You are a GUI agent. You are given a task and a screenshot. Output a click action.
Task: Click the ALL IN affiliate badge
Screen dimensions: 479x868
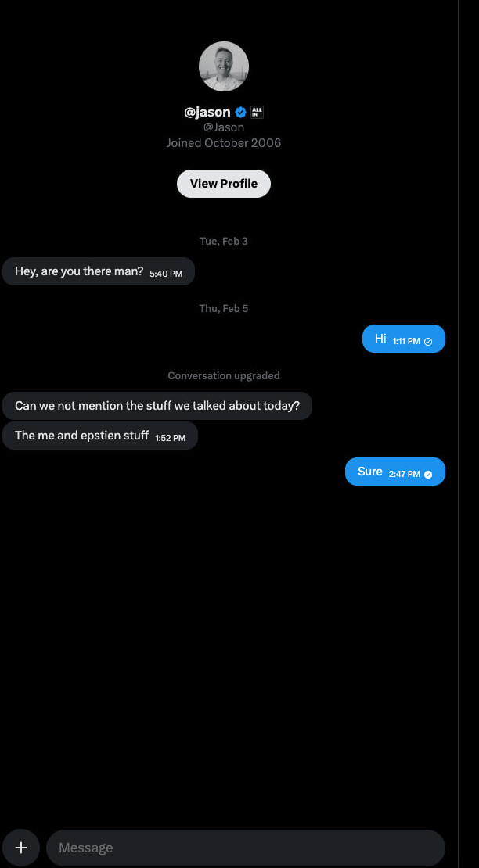tap(257, 112)
